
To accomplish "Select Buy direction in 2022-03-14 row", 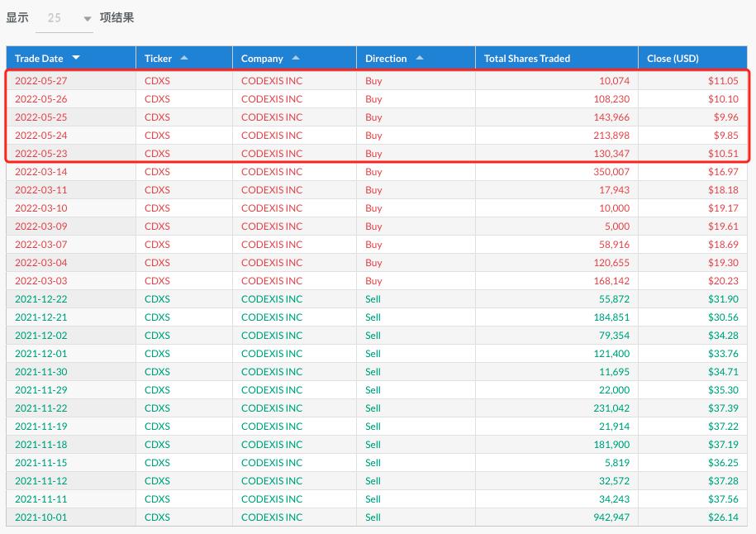I will pyautogui.click(x=373, y=172).
